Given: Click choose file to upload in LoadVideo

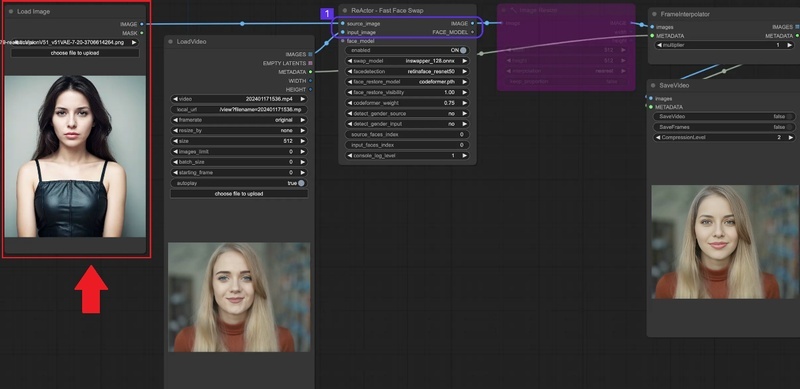Looking at the screenshot, I should [239, 194].
